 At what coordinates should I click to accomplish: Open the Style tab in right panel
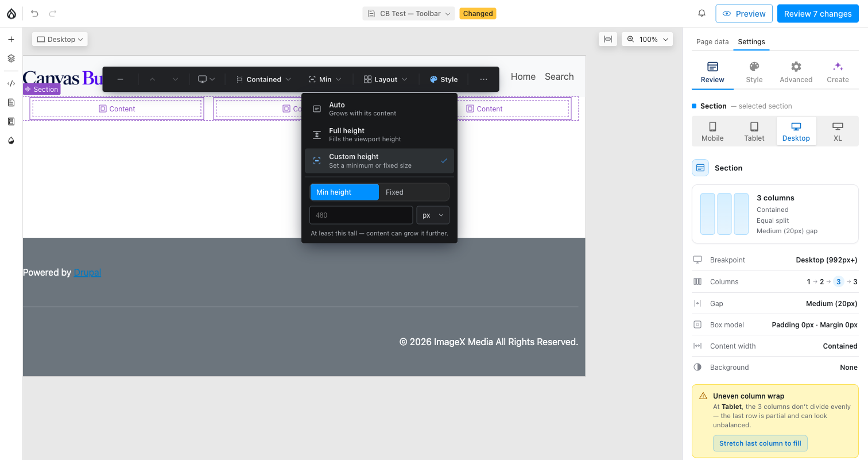tap(754, 73)
